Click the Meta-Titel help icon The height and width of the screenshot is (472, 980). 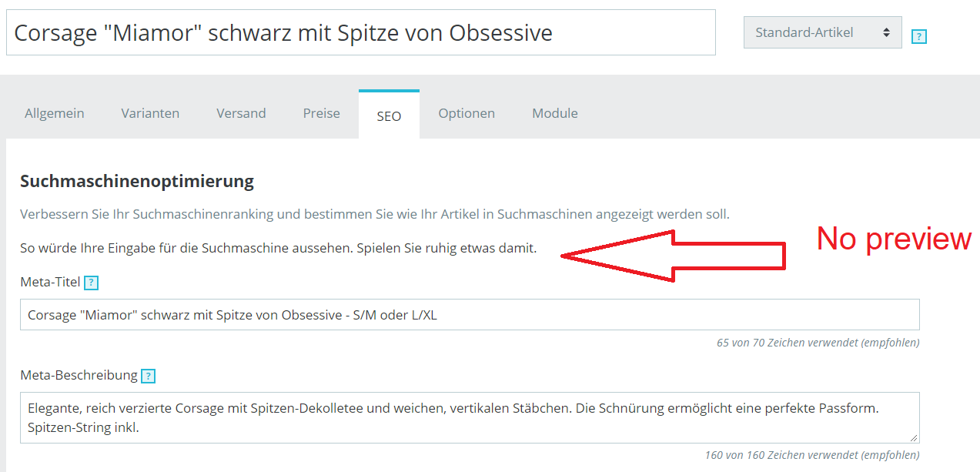(x=91, y=283)
